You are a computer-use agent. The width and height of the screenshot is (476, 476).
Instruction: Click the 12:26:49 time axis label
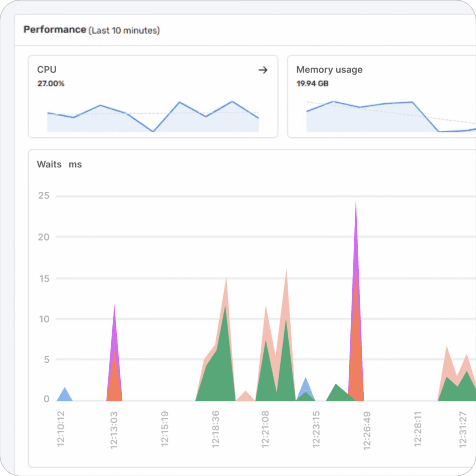(x=367, y=430)
